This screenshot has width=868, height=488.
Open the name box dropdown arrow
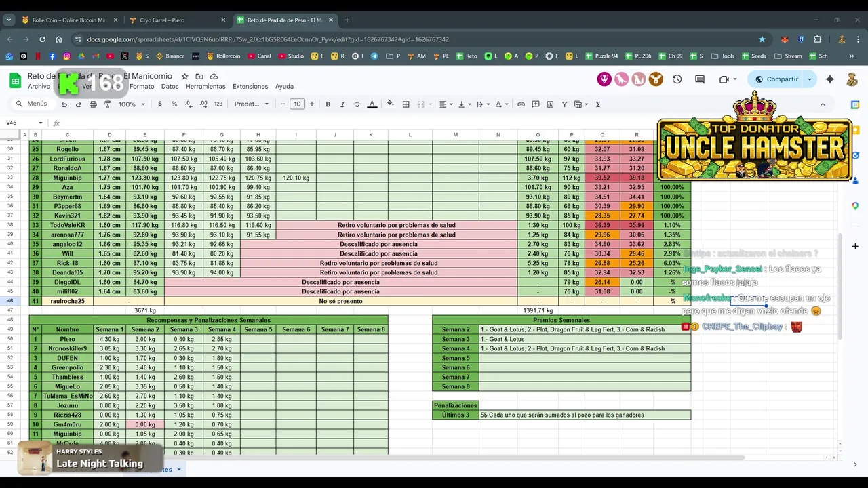pos(41,123)
